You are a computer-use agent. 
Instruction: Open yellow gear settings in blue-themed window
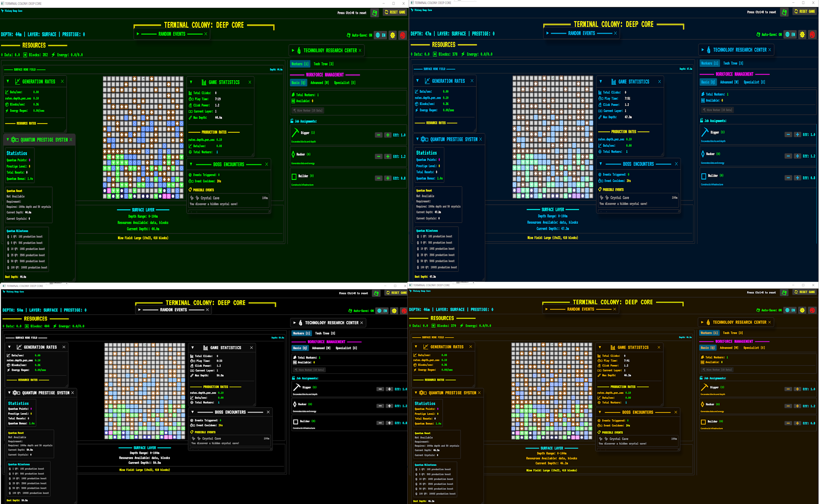point(802,35)
